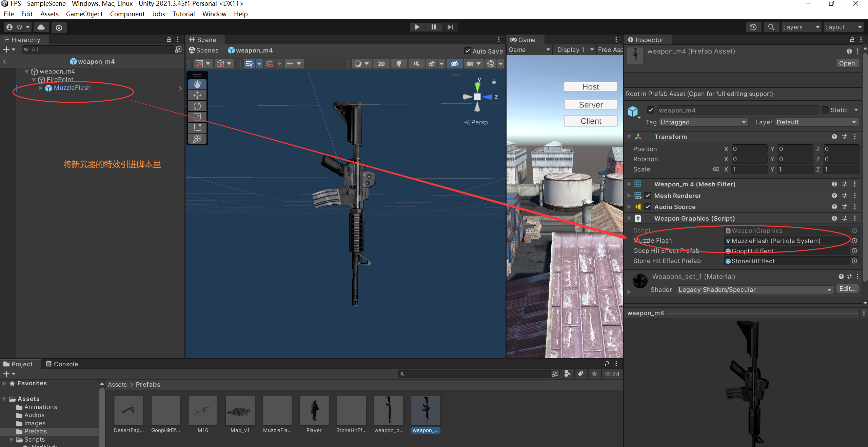
Task: Toggle scene lighting bulb icon
Action: coord(399,64)
